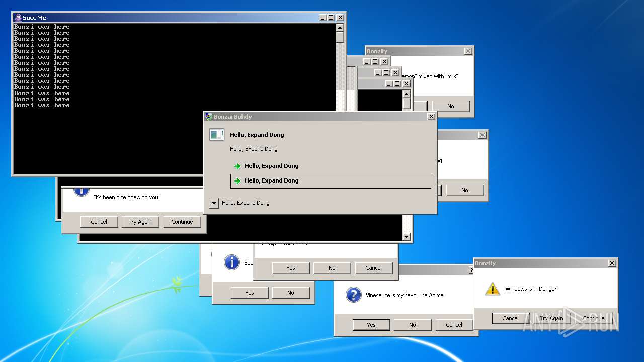This screenshot has width=644, height=362.
Task: Expand details arrow in Bonzai Buhdy dialog
Action: coord(214,203)
